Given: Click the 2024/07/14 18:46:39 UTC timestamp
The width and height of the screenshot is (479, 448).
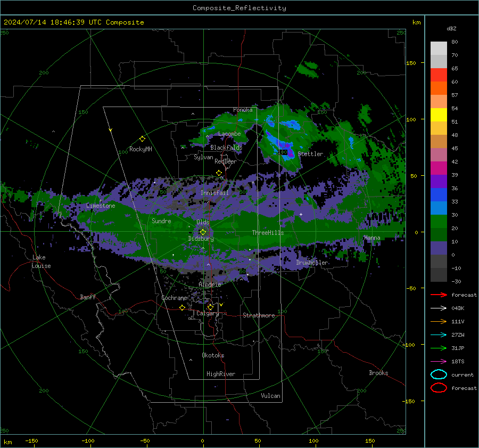Looking at the screenshot, I should tap(73, 22).
